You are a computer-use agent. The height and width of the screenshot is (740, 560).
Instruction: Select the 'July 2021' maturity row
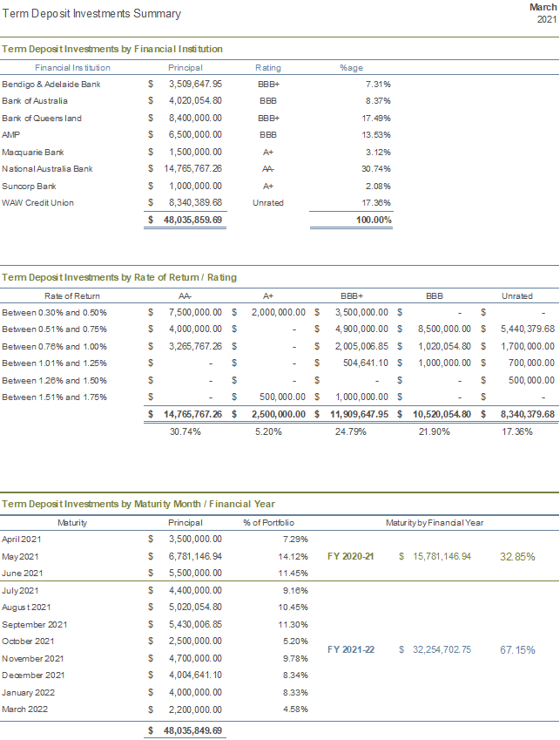[20, 591]
